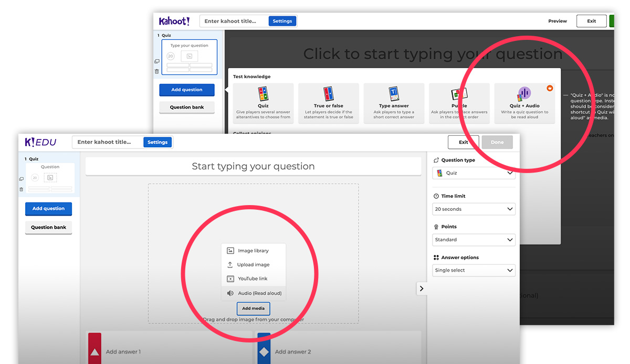Viewport: 630px width, 364px height.
Task: Click the blue diamond answer shape
Action: pyautogui.click(x=264, y=352)
